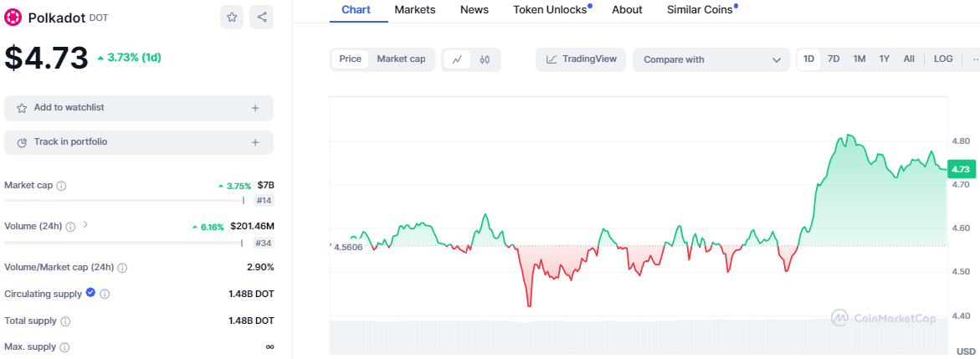Click Circulating supply info icon
The width and height of the screenshot is (980, 359).
coord(105,295)
